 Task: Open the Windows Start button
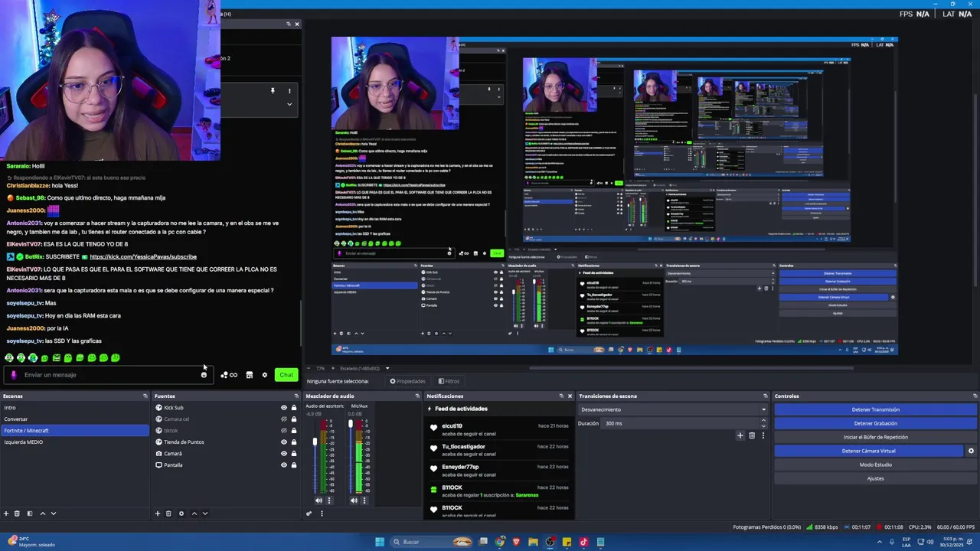pyautogui.click(x=380, y=542)
